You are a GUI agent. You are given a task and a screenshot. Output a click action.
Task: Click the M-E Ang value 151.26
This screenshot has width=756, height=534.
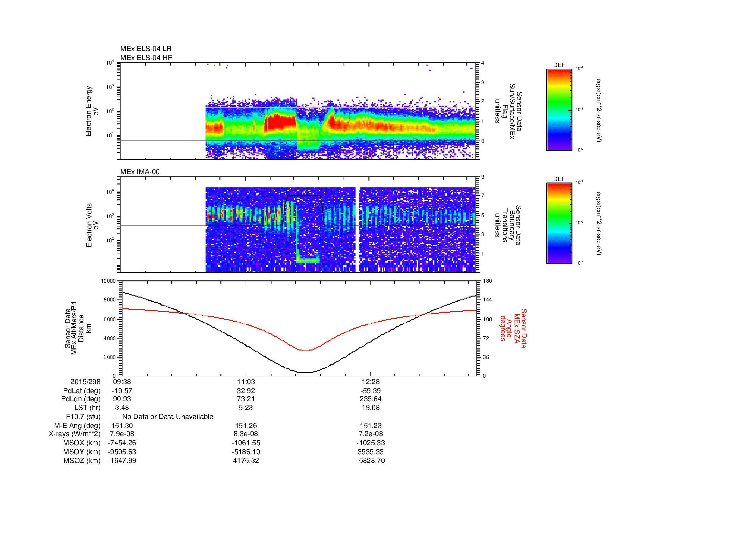[246, 426]
